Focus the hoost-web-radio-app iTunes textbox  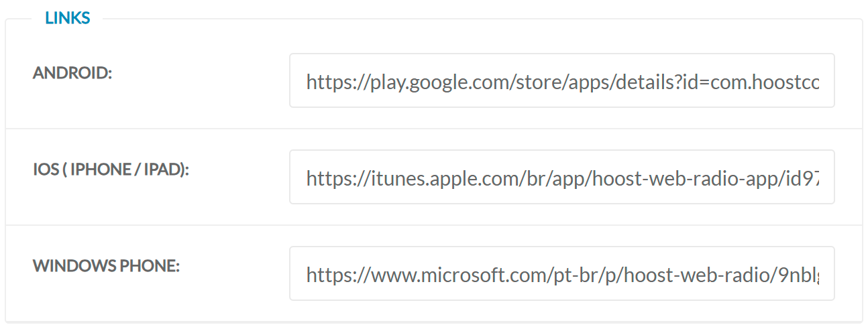click(561, 178)
